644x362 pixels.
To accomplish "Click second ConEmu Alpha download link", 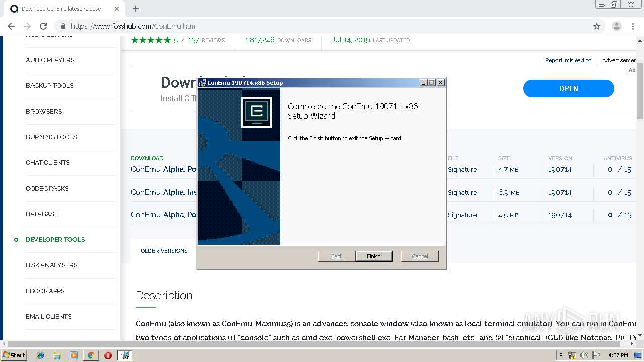I will click(x=164, y=192).
